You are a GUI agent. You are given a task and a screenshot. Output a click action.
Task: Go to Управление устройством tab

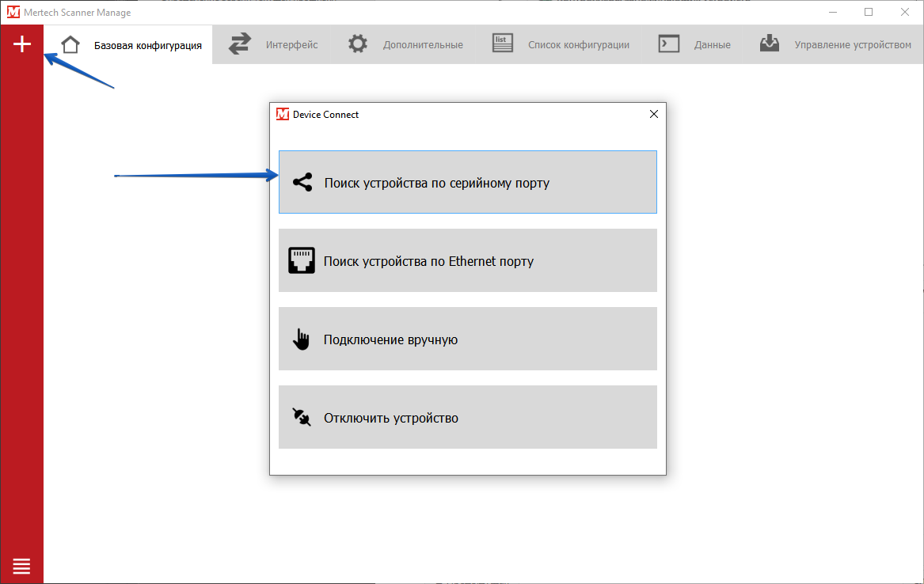(x=834, y=45)
